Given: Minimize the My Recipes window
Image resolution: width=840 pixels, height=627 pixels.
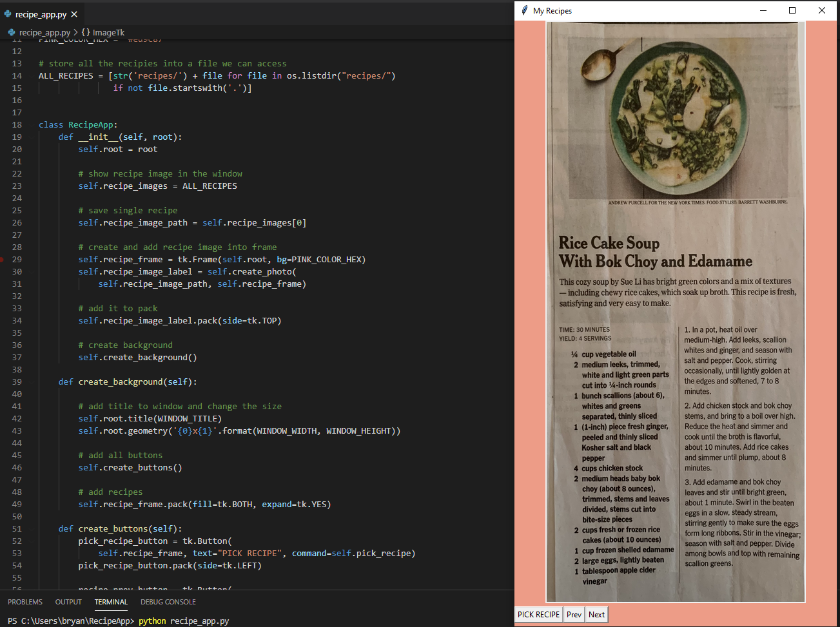Looking at the screenshot, I should coord(763,10).
